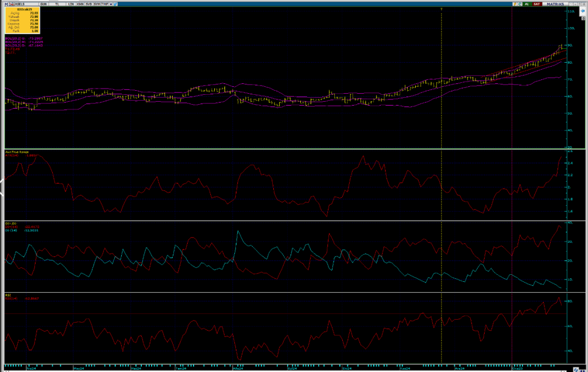
Task: Click the RSI(14) value label
Action: 22,299
